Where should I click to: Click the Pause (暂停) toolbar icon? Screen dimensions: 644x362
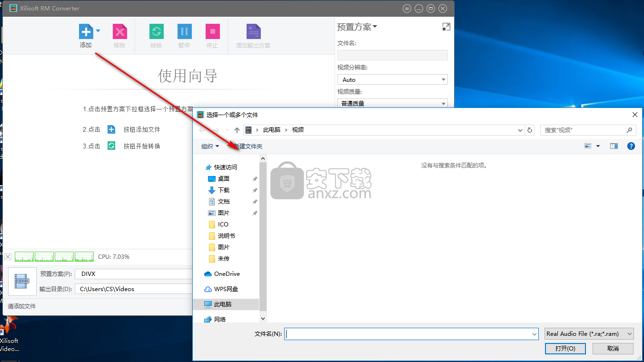point(184,31)
